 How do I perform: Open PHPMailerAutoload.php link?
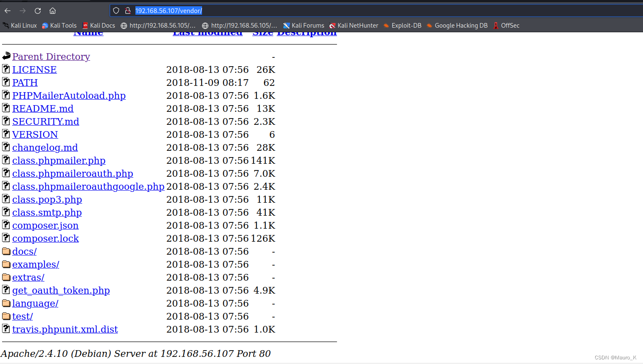coord(69,96)
